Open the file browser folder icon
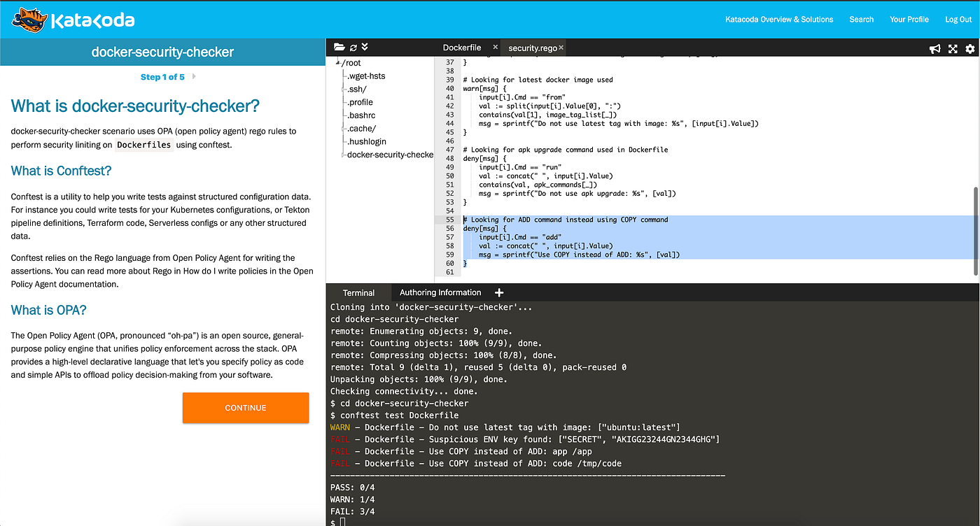The width and height of the screenshot is (980, 526). click(339, 47)
